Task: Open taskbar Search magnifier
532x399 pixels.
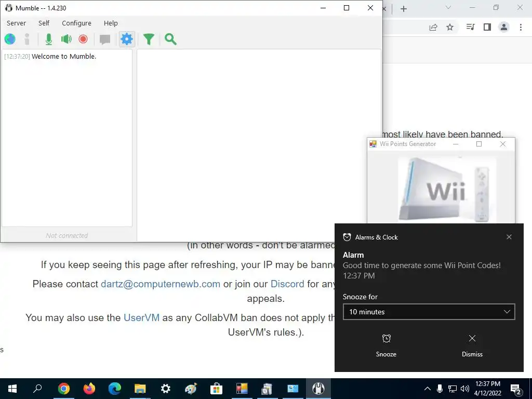Action: coord(37,389)
